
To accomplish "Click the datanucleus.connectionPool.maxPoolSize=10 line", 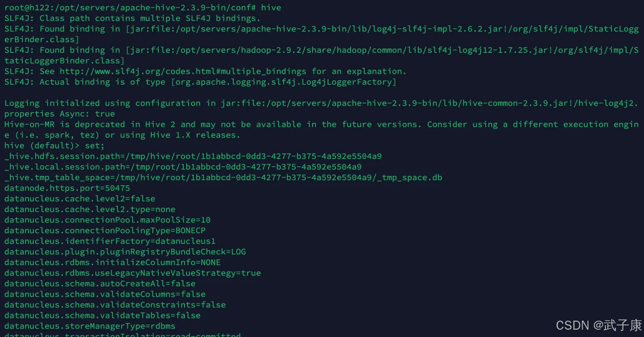I will click(x=107, y=220).
